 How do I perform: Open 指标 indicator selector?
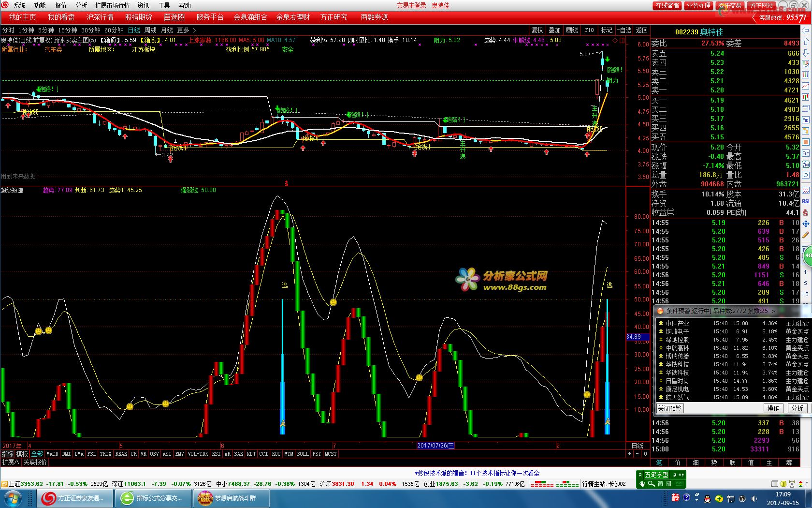[7, 454]
